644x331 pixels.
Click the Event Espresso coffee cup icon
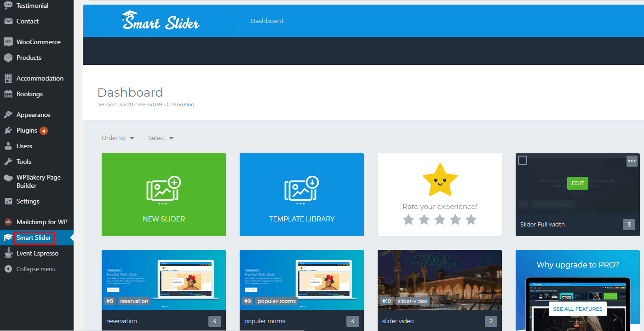(x=8, y=253)
